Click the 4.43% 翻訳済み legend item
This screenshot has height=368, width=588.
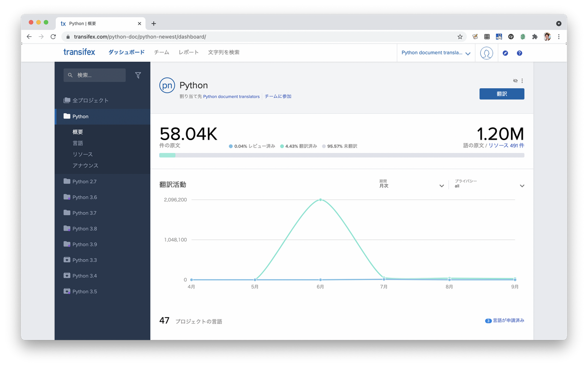pyautogui.click(x=298, y=146)
